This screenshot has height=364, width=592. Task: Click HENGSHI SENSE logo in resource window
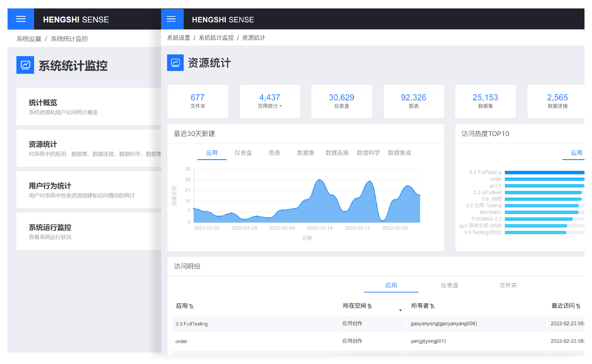coord(223,20)
